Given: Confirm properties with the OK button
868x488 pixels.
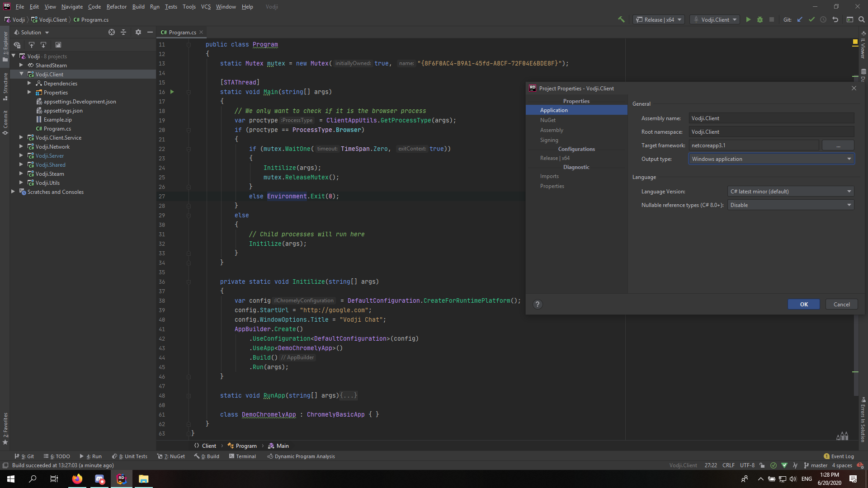Looking at the screenshot, I should (x=803, y=304).
